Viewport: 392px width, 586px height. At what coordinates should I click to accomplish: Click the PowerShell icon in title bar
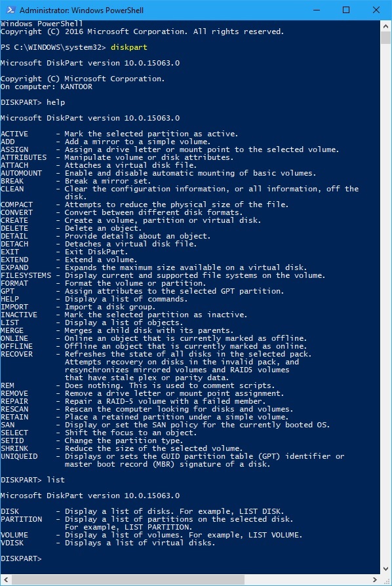coord(10,10)
